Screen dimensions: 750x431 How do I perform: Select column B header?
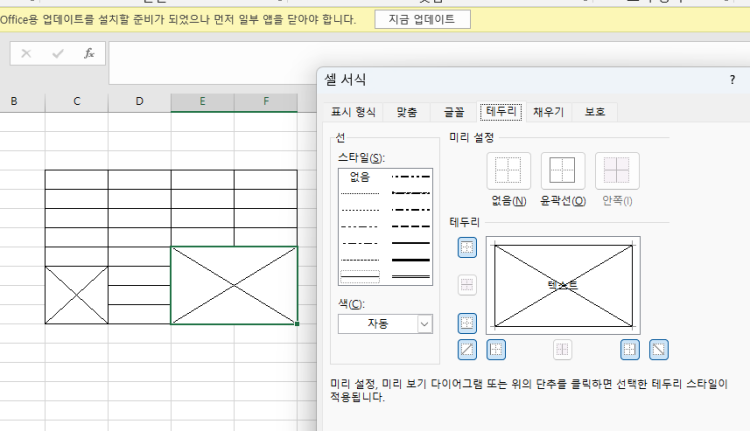click(x=14, y=101)
